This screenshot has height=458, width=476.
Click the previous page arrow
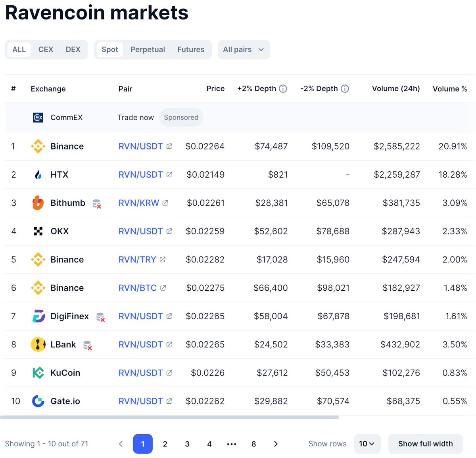coord(121,444)
